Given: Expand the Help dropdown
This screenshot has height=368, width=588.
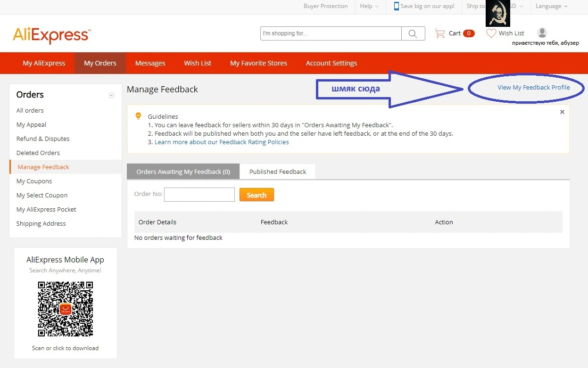Looking at the screenshot, I should click(369, 6).
